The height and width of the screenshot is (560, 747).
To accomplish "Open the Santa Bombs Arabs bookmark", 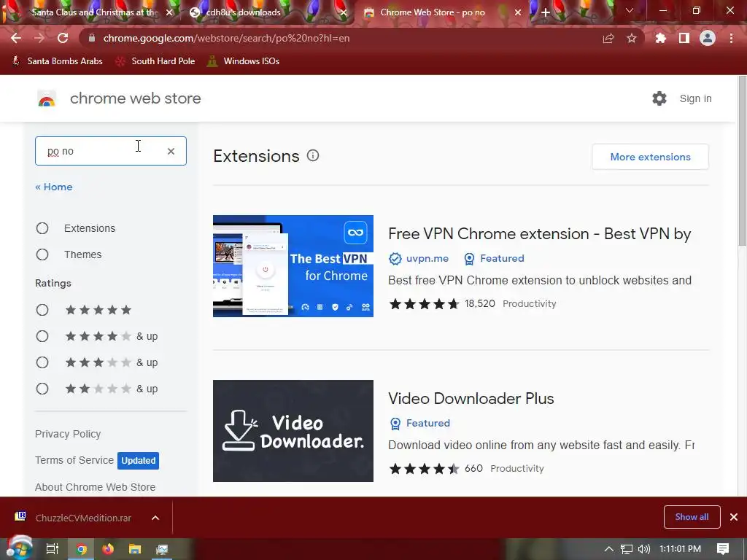I will 57,61.
